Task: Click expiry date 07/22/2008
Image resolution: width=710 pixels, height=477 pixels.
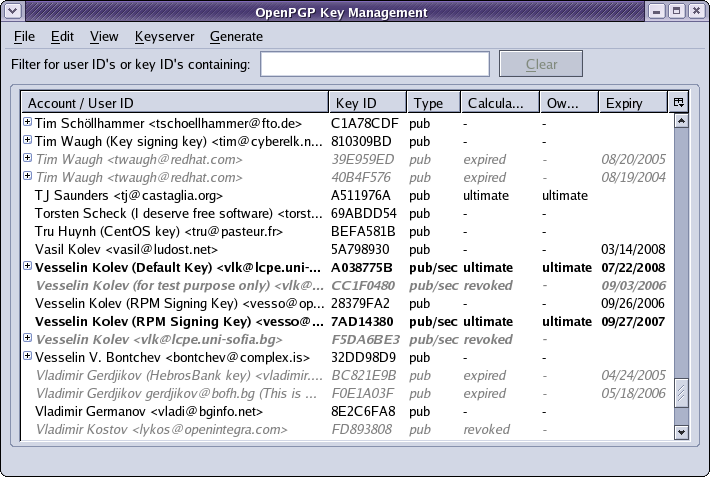Action: 633,268
